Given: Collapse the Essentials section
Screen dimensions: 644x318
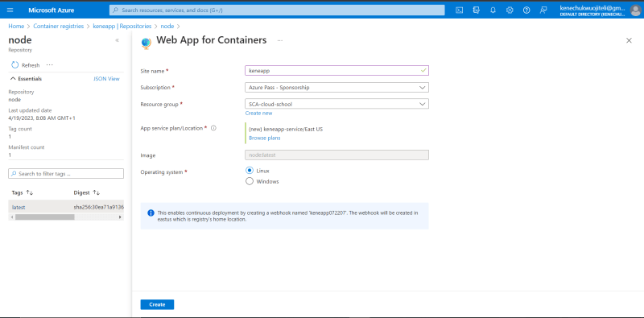Looking at the screenshot, I should pos(14,78).
